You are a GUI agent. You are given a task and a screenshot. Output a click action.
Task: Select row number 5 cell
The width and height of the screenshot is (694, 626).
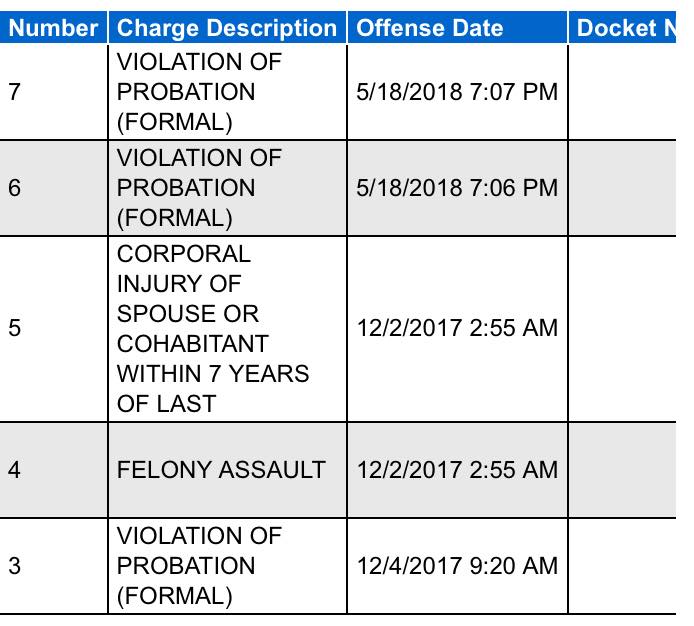tap(14, 328)
